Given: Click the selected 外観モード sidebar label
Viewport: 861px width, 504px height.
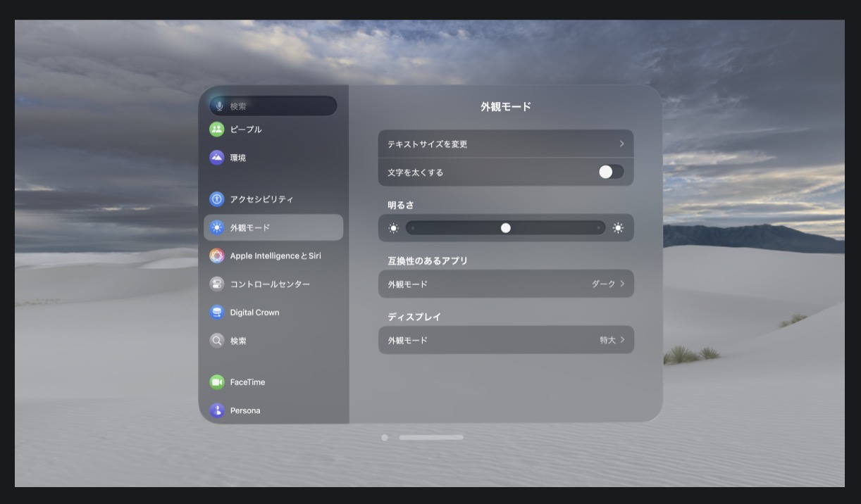Looking at the screenshot, I should point(250,228).
